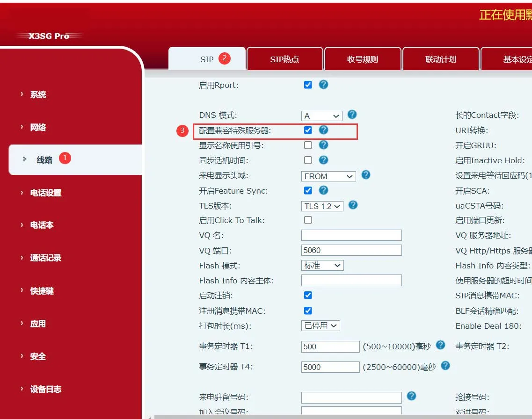Click help beside 配置兼容特殊服务器

323,130
